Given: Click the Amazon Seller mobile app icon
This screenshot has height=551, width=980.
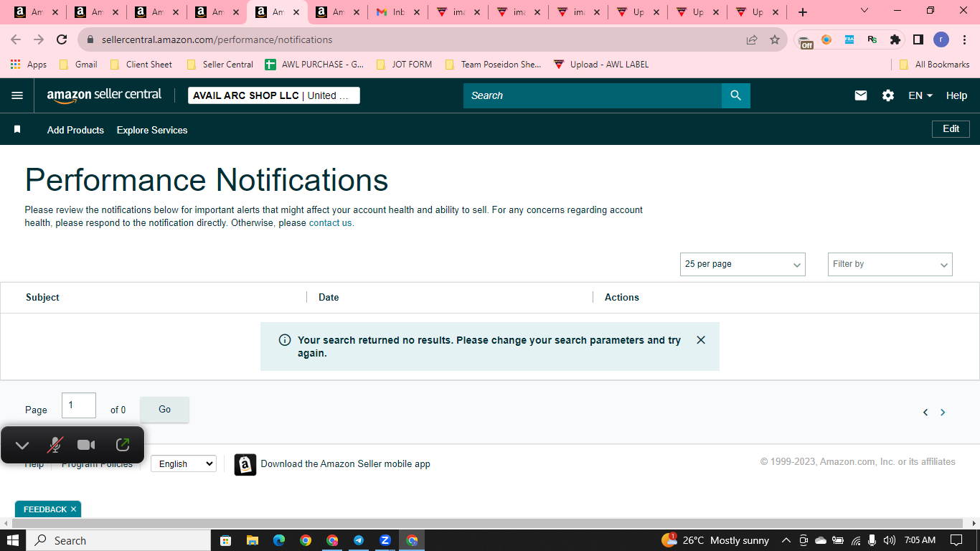Looking at the screenshot, I should (x=245, y=464).
